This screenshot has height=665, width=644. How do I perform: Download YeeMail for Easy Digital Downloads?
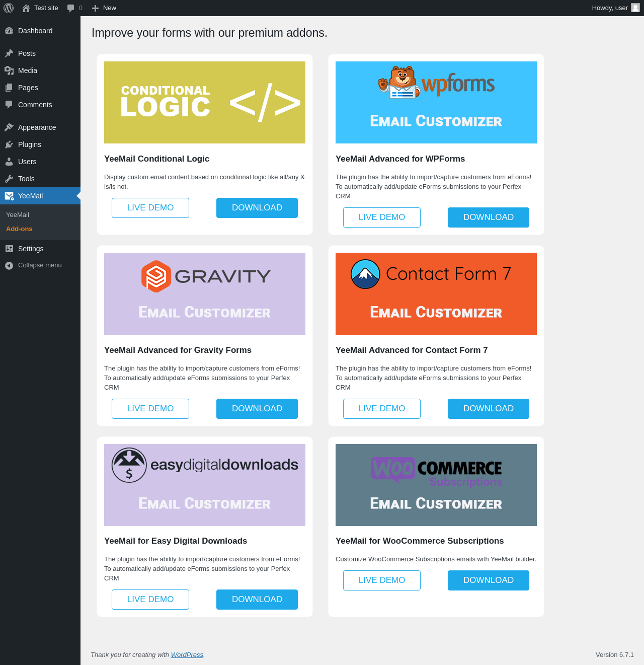(x=257, y=600)
